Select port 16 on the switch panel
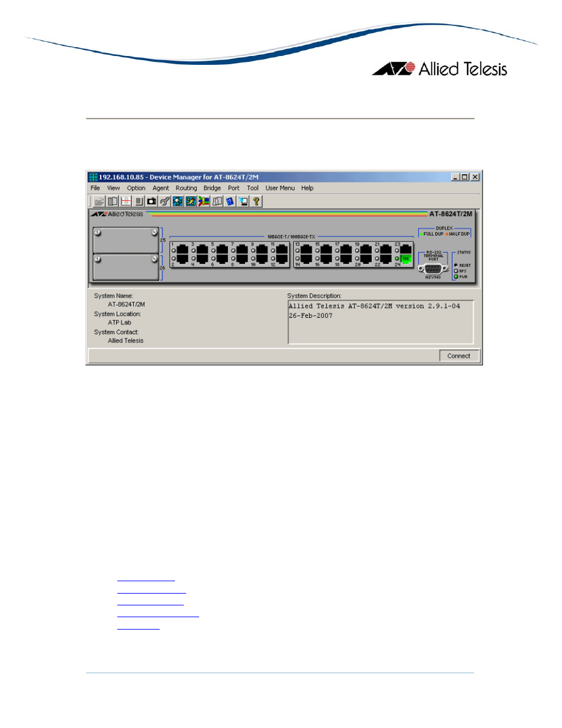The image size is (562, 728). 326,258
